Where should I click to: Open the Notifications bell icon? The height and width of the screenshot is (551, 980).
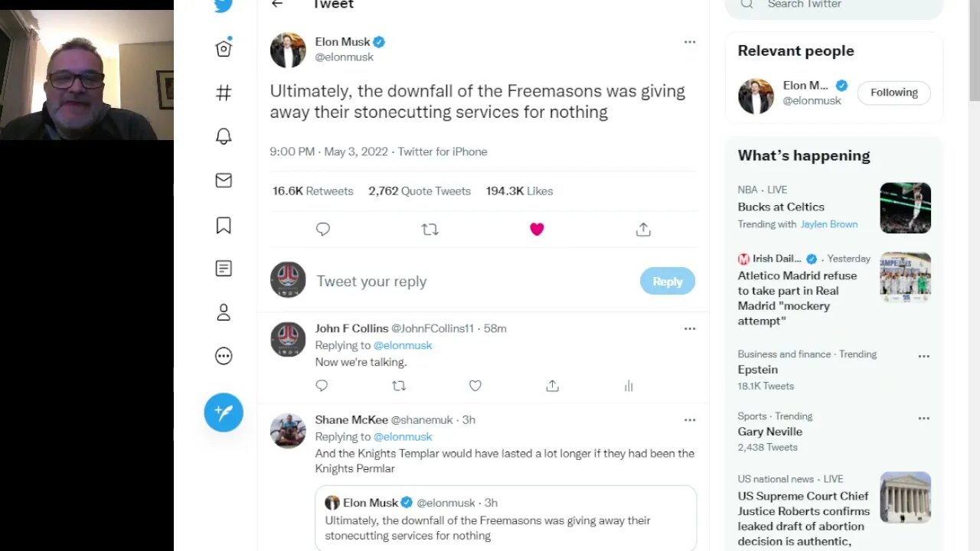pos(224,137)
